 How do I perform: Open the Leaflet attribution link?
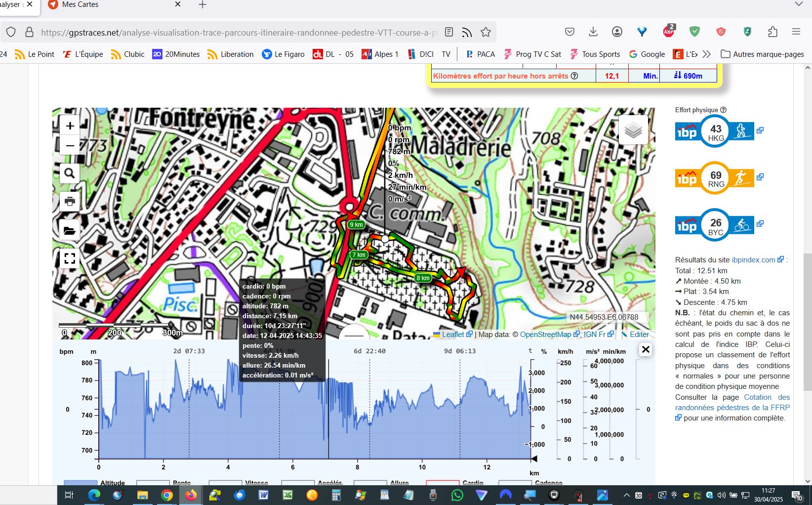tap(452, 335)
